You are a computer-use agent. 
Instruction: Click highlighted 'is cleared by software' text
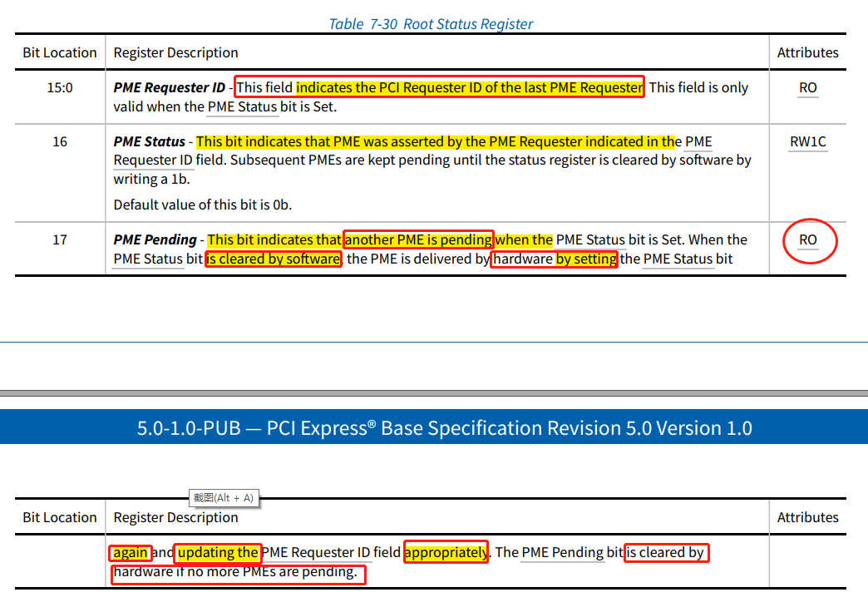pos(274,259)
